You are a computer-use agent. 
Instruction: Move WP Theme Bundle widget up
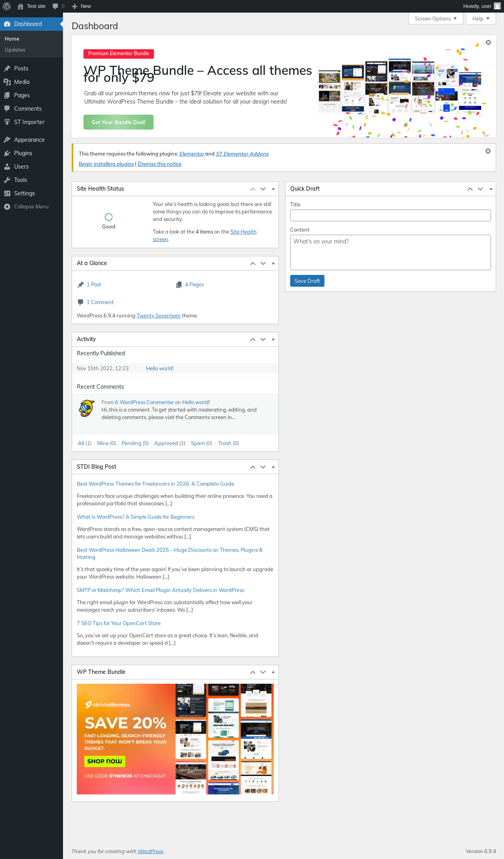point(253,672)
